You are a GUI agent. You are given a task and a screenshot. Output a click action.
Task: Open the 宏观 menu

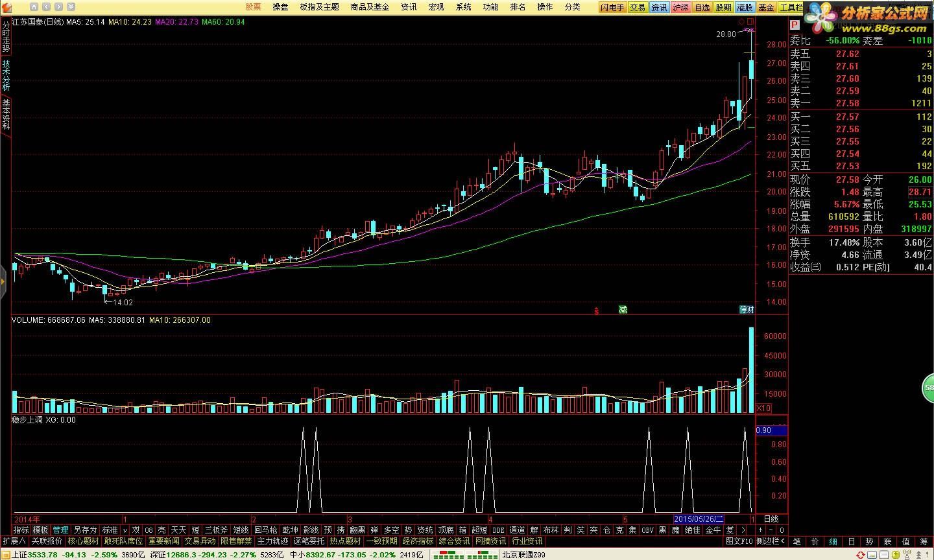point(436,7)
